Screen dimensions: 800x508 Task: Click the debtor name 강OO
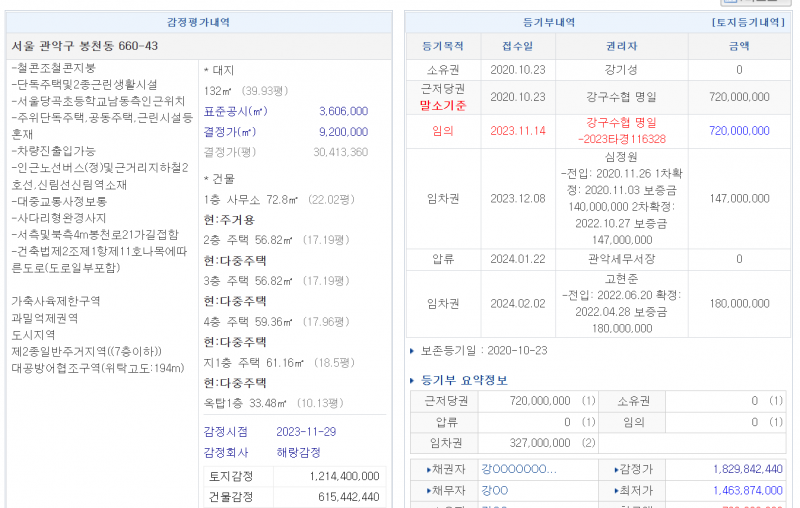click(x=495, y=490)
